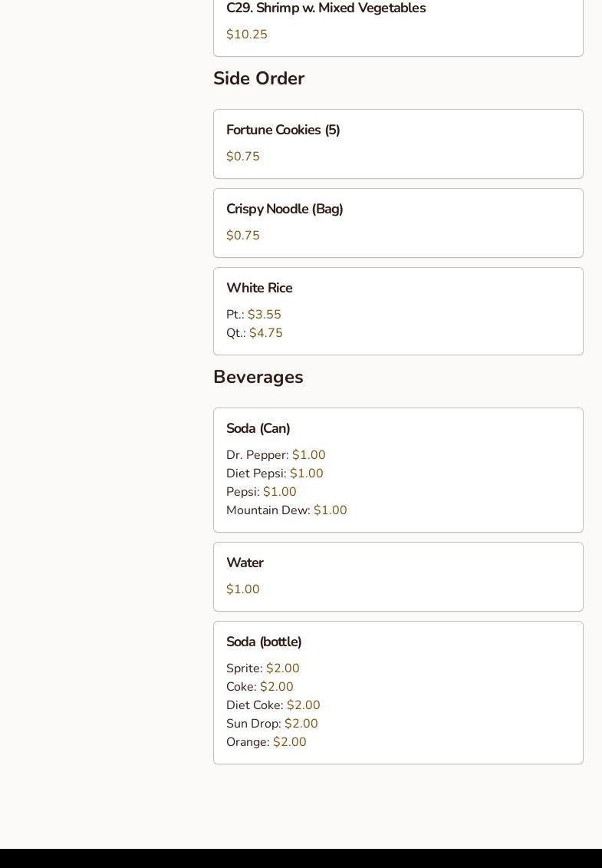
Task: Select the Mountain Dew can option
Action: [287, 510]
